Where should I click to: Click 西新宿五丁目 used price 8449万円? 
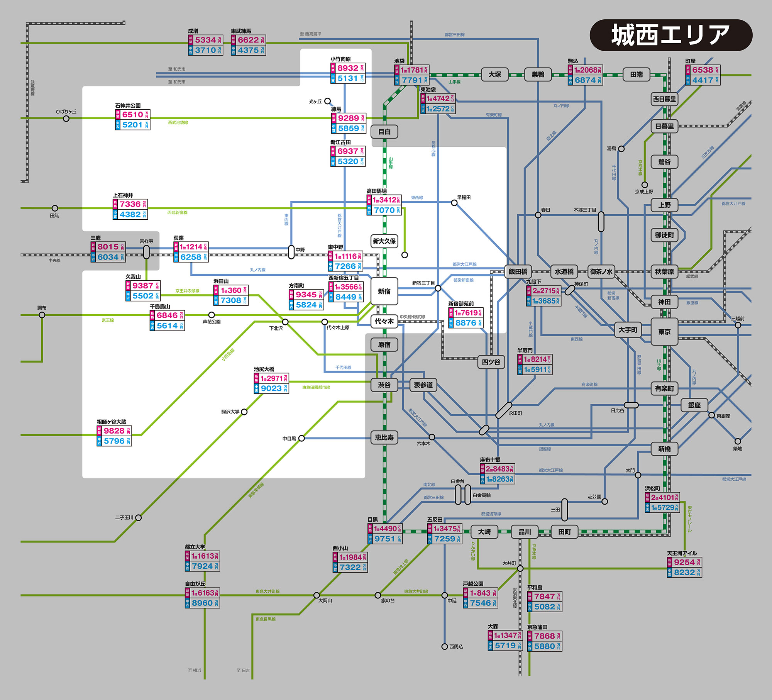[x=346, y=297]
